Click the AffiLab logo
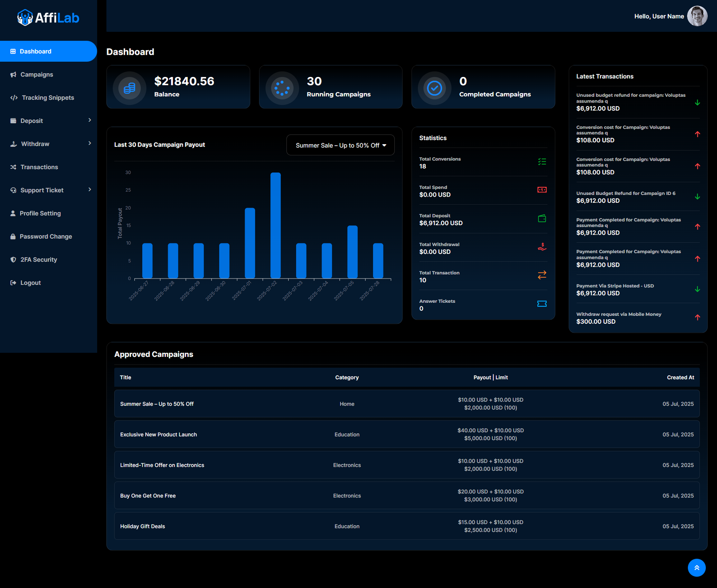The height and width of the screenshot is (588, 717). pyautogui.click(x=48, y=17)
